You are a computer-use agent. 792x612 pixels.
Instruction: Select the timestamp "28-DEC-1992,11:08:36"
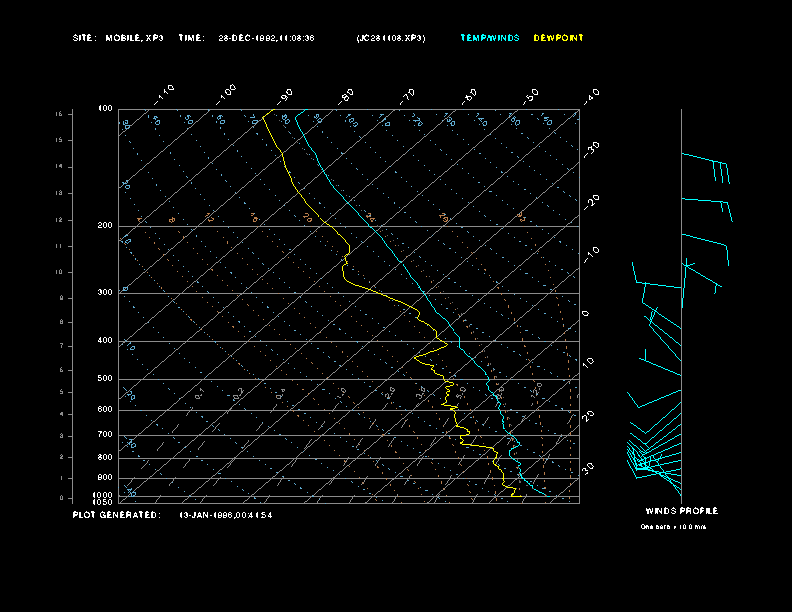[x=266, y=38]
